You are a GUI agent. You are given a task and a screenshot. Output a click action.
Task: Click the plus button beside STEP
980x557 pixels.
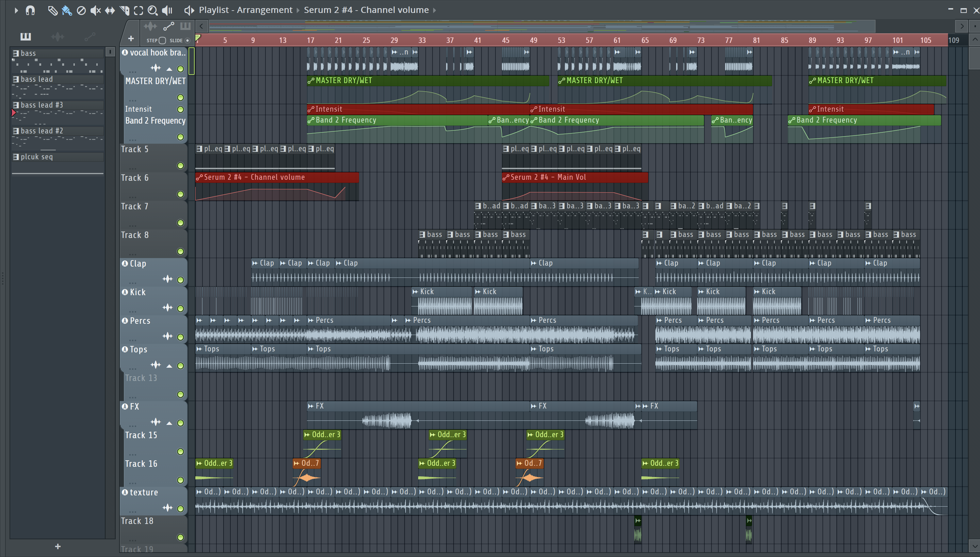pyautogui.click(x=131, y=38)
